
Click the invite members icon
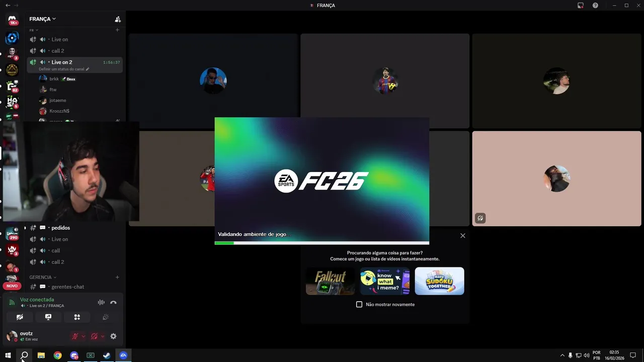[x=118, y=19]
